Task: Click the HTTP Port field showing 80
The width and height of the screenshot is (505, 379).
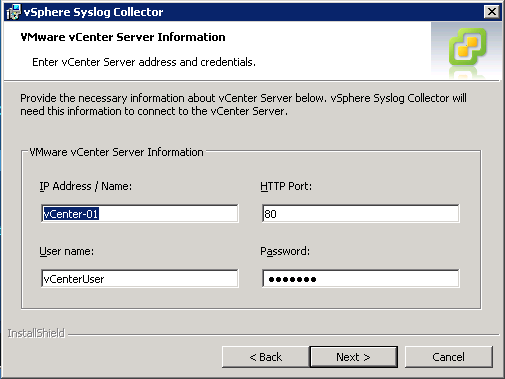Action: (x=361, y=214)
